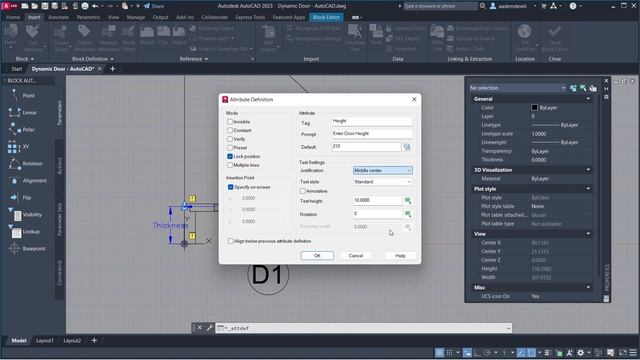Uncheck Specify on-screen checkbox
This screenshot has height=360, width=640.
point(231,187)
